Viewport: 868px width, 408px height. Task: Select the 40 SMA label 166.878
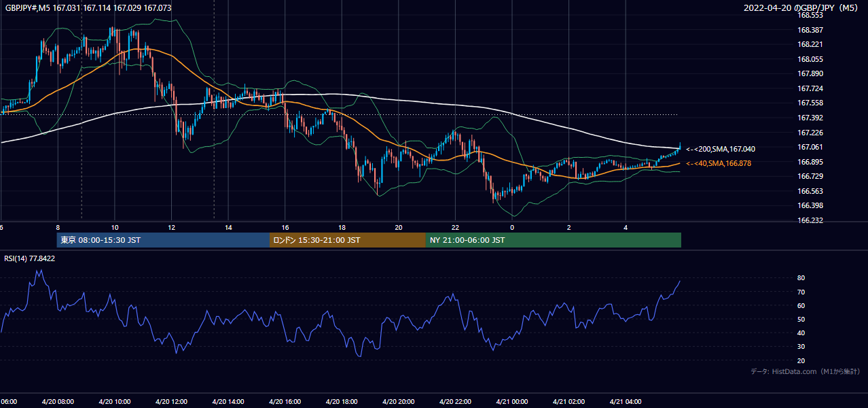click(719, 163)
